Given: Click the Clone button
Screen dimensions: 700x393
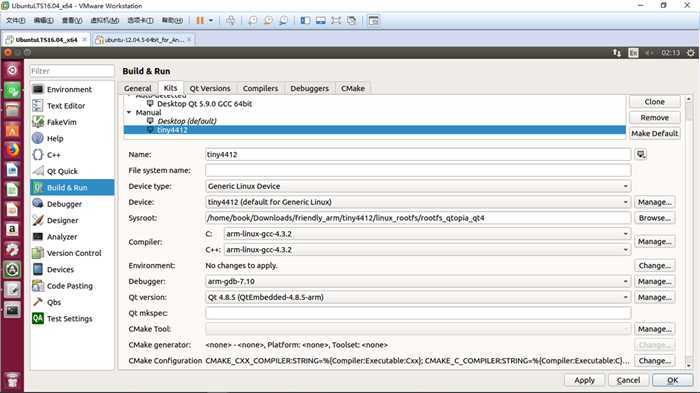Looking at the screenshot, I should click(x=654, y=102).
